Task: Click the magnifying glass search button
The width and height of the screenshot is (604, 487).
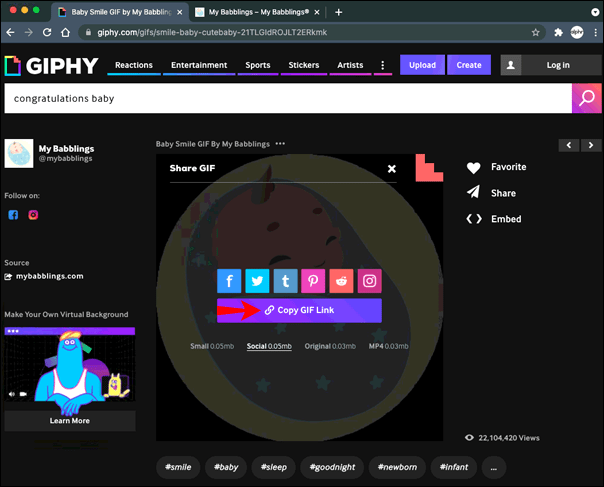Action: tap(586, 99)
